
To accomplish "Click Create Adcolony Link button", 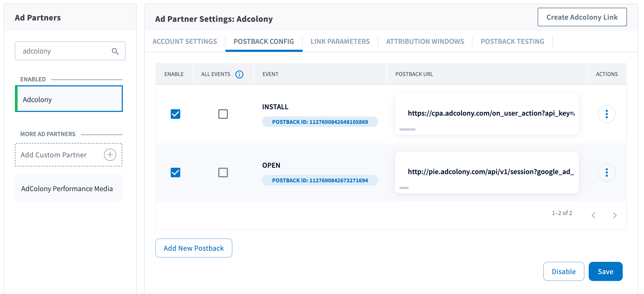I will pos(582,17).
